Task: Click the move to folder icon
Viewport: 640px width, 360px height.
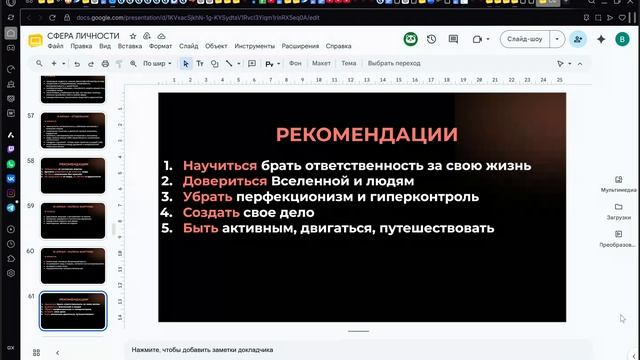Action: point(147,36)
